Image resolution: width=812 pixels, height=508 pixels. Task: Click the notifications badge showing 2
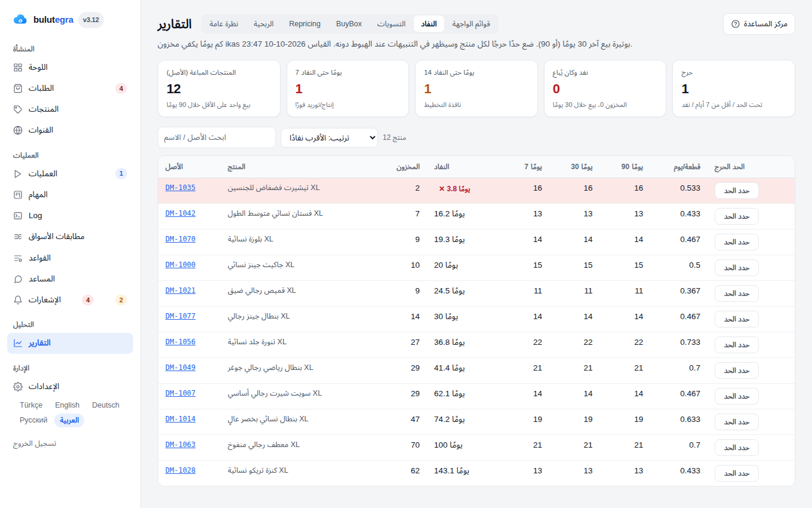tap(121, 300)
